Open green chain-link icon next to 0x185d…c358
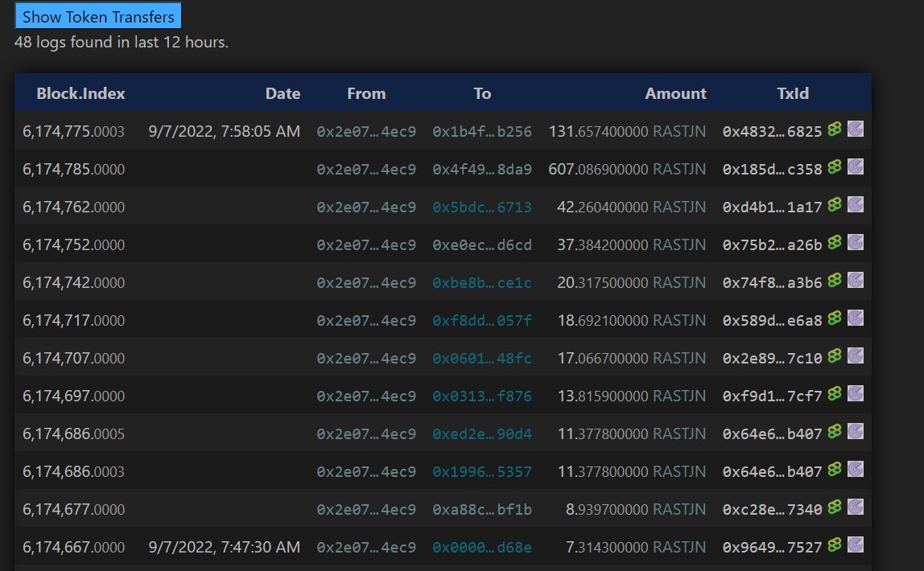 (x=835, y=166)
